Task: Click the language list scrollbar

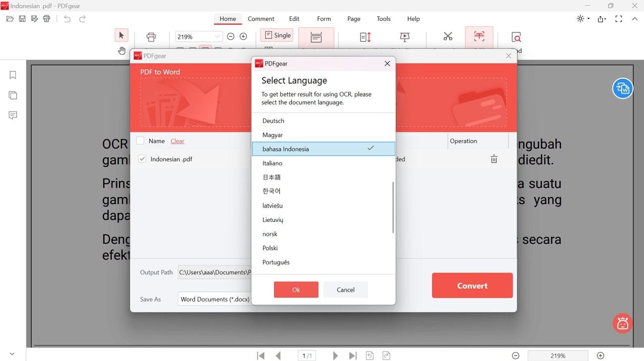Action: tap(393, 207)
